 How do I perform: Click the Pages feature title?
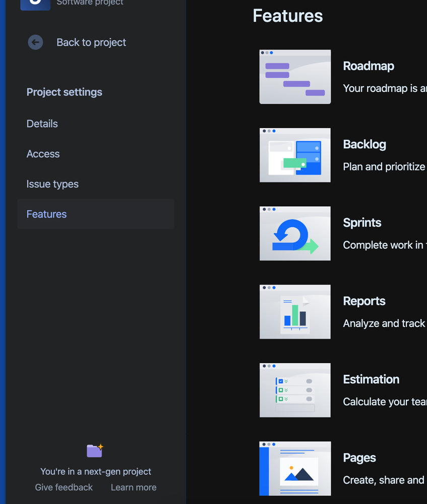coord(359,458)
